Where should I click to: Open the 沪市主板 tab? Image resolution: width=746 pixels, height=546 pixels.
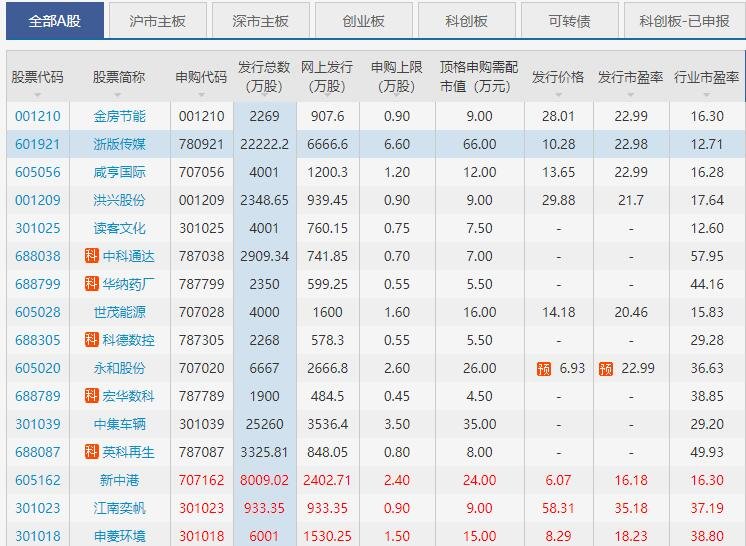pyautogui.click(x=157, y=20)
